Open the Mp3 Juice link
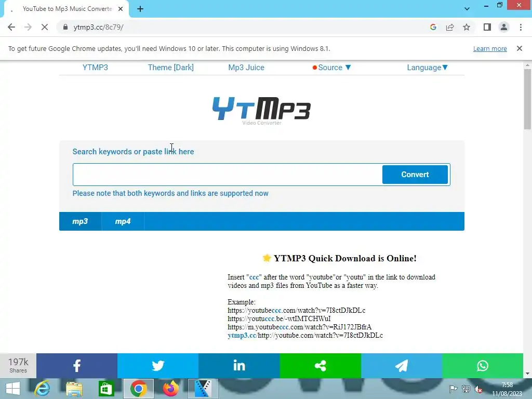 pos(246,68)
